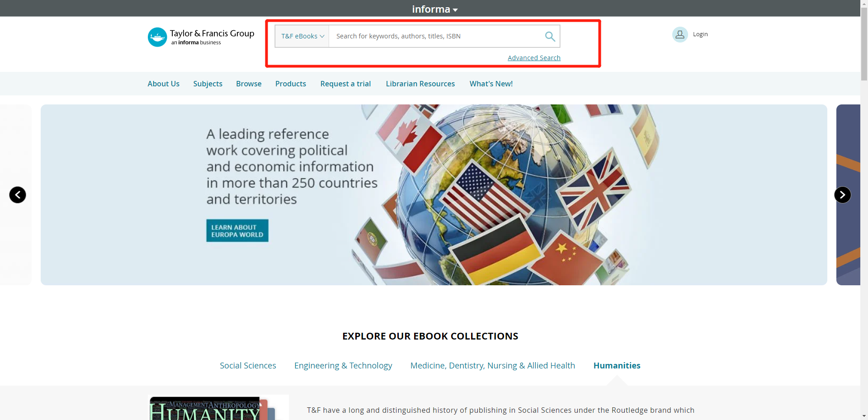This screenshot has width=868, height=420.
Task: Open the Products menu
Action: pyautogui.click(x=291, y=84)
